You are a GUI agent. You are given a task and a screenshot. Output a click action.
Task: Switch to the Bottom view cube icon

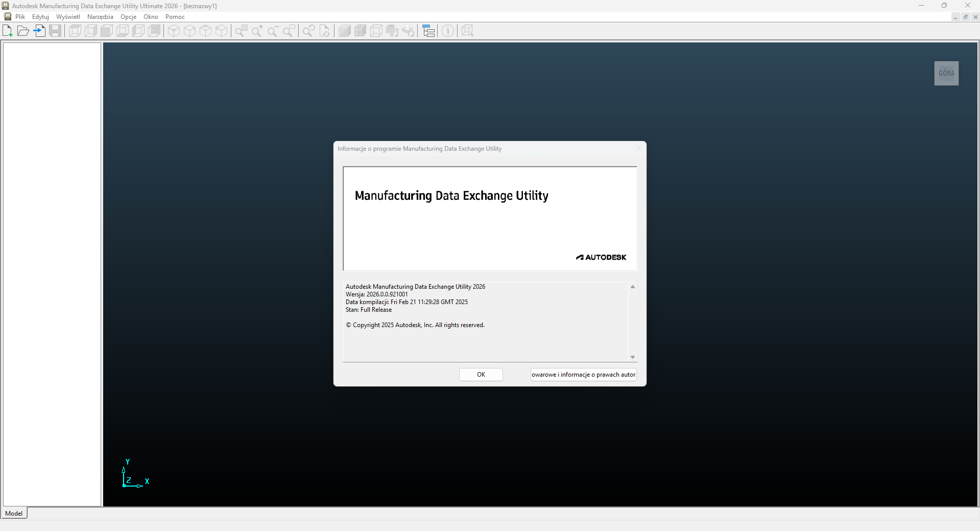point(123,31)
